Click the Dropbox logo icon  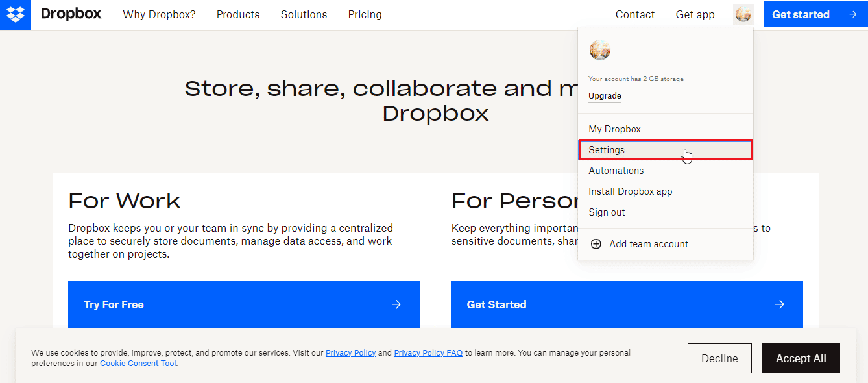(14, 14)
